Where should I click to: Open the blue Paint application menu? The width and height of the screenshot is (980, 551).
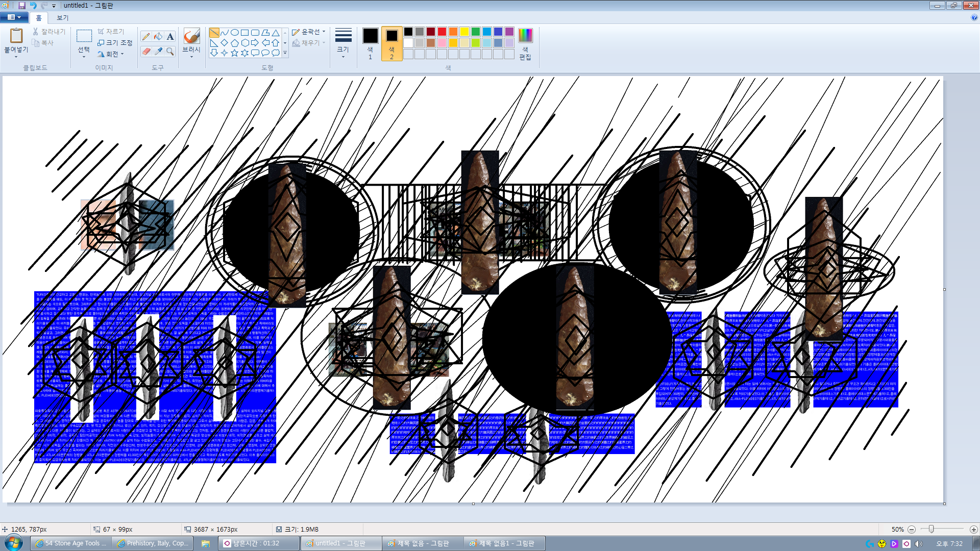pos(14,17)
